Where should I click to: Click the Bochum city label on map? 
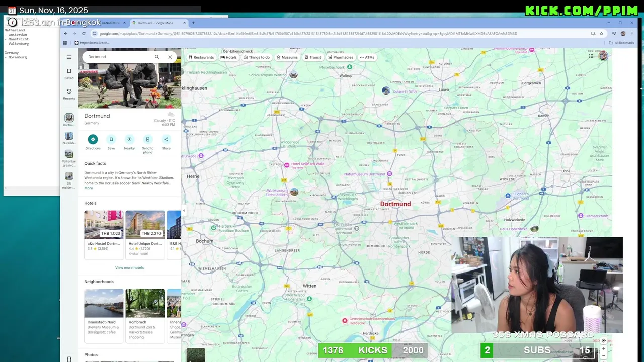(205, 241)
